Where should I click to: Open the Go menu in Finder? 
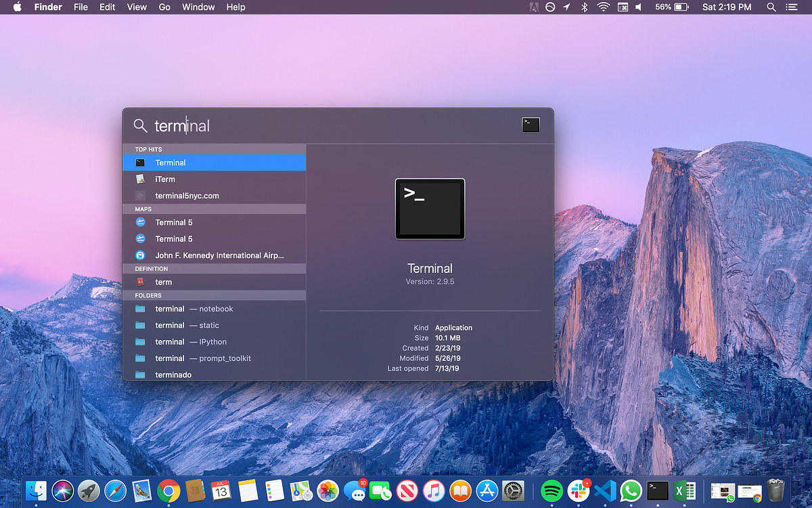click(164, 7)
